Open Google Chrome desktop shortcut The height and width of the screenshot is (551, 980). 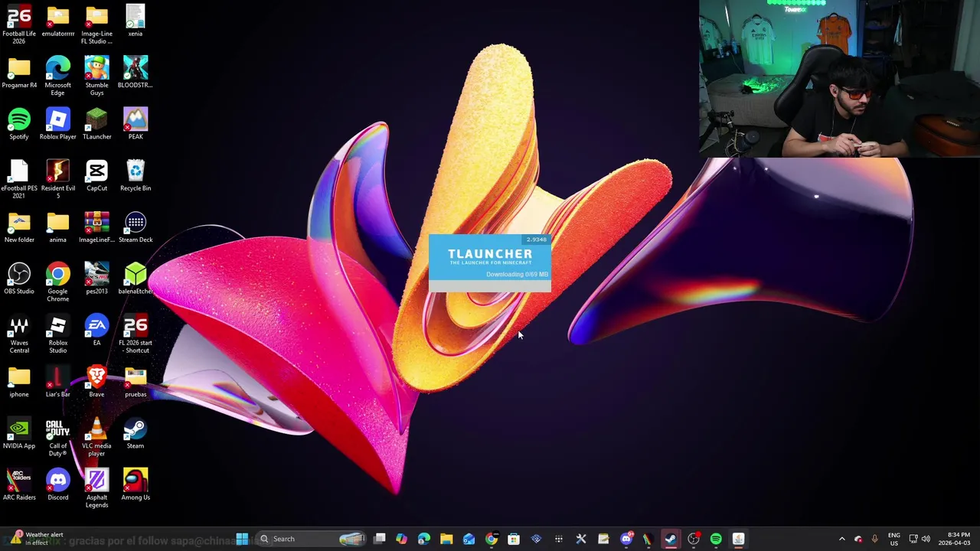tap(58, 282)
